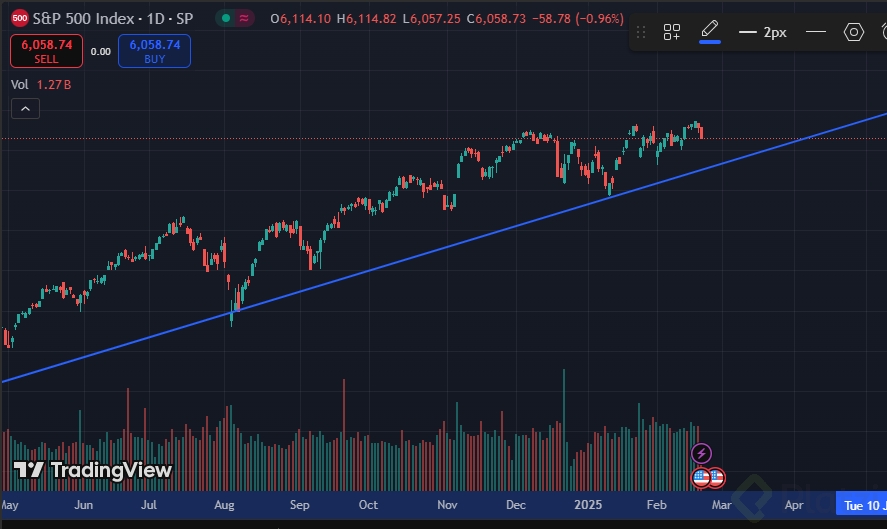Open the line style selector
The image size is (887, 529).
816,32
